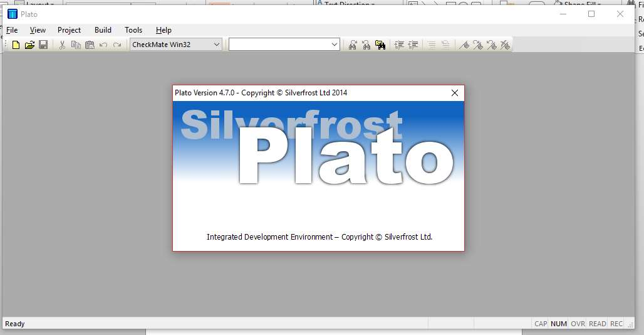This screenshot has width=644, height=335.
Task: Click the Increase indent icon
Action: pyautogui.click(x=399, y=45)
